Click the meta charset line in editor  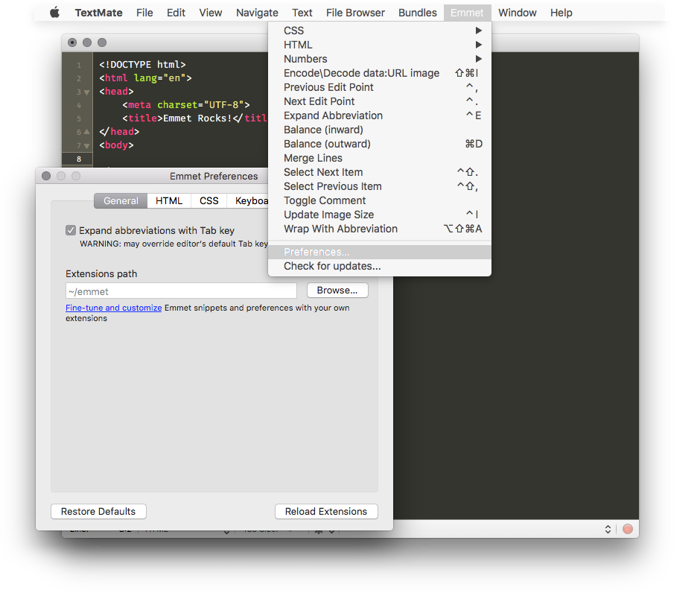coord(185,104)
